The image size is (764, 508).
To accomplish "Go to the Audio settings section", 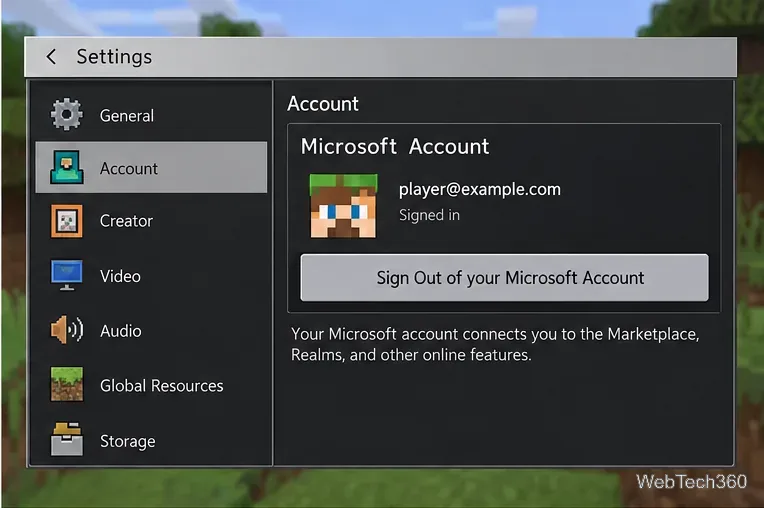I will (x=151, y=331).
